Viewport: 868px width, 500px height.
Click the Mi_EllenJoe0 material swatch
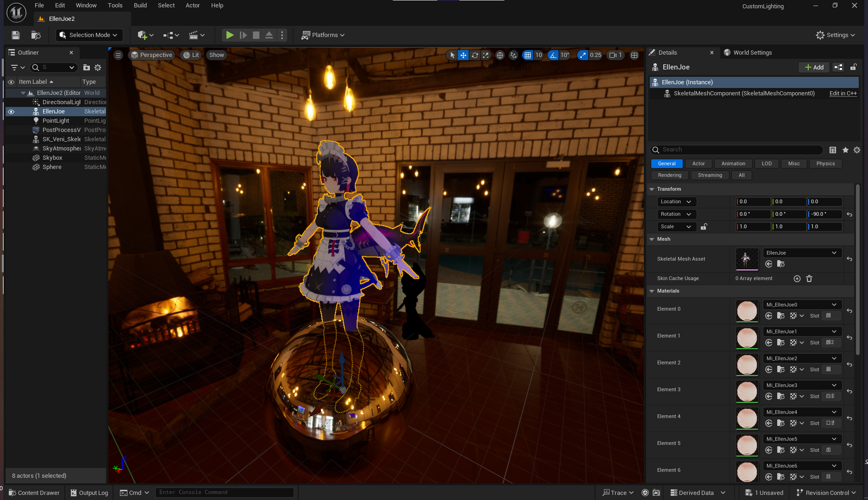coord(747,311)
